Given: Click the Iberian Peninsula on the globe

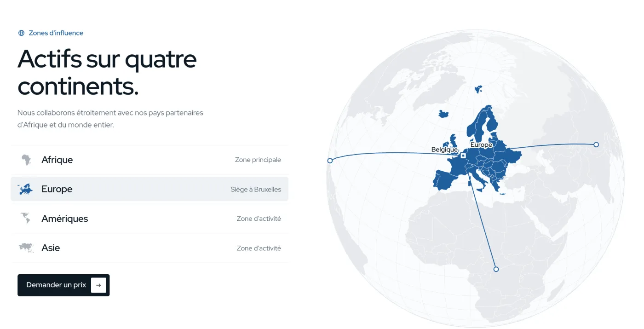Looking at the screenshot, I should click(x=444, y=180).
